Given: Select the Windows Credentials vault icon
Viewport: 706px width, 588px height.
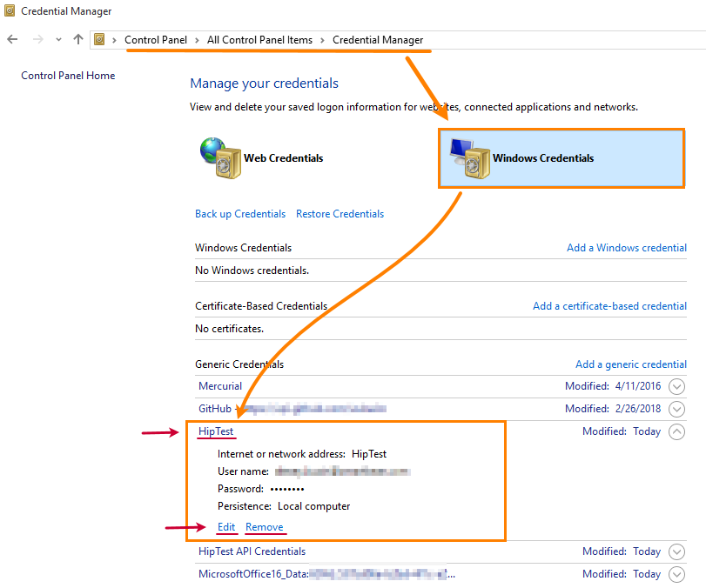Looking at the screenshot, I should tap(470, 158).
